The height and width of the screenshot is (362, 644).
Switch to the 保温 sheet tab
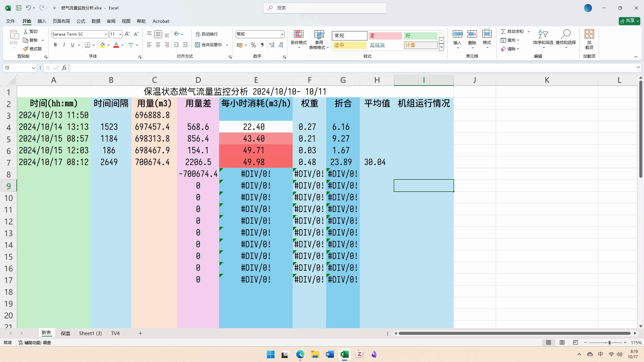[x=65, y=333]
